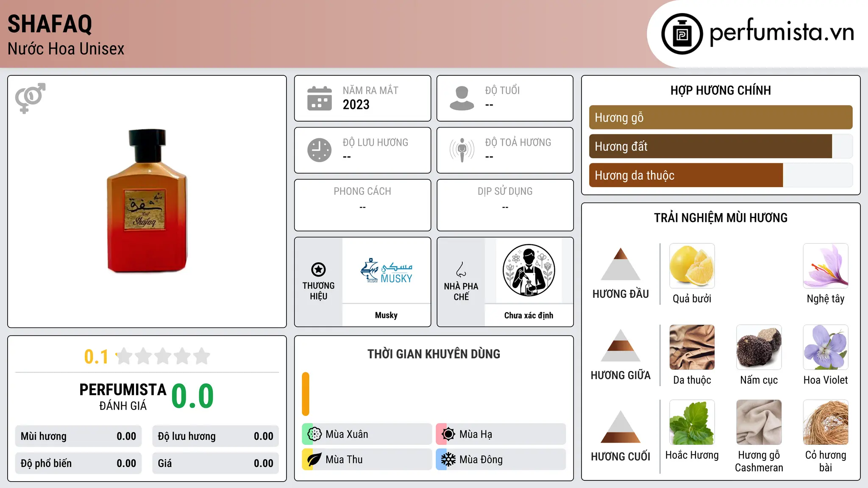Click the SHAFAQ perfume title
Viewport: 868px width, 488px height.
click(x=50, y=24)
